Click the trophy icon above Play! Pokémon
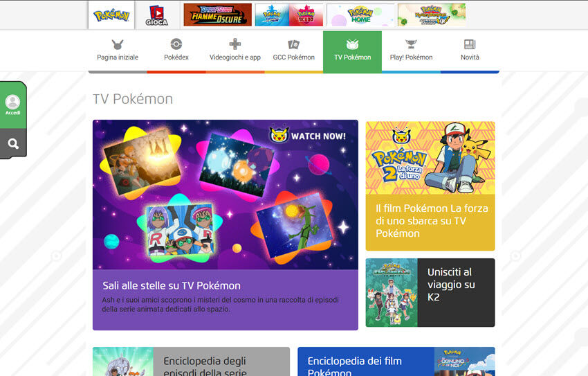 click(411, 44)
